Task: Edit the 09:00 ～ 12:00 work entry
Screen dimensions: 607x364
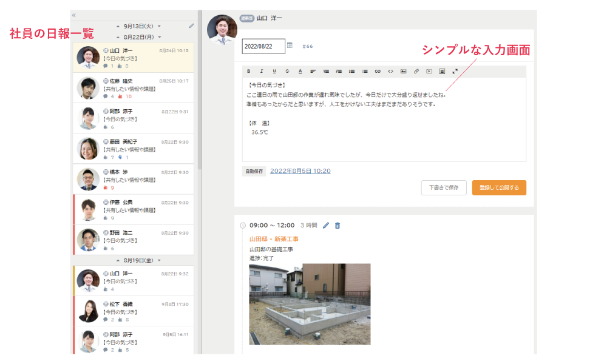Action: pyautogui.click(x=326, y=226)
